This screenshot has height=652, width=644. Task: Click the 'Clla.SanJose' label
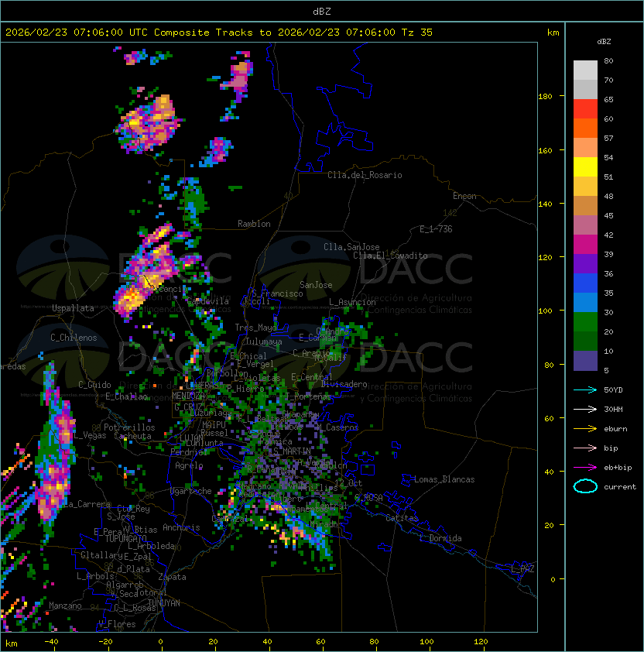(x=351, y=247)
